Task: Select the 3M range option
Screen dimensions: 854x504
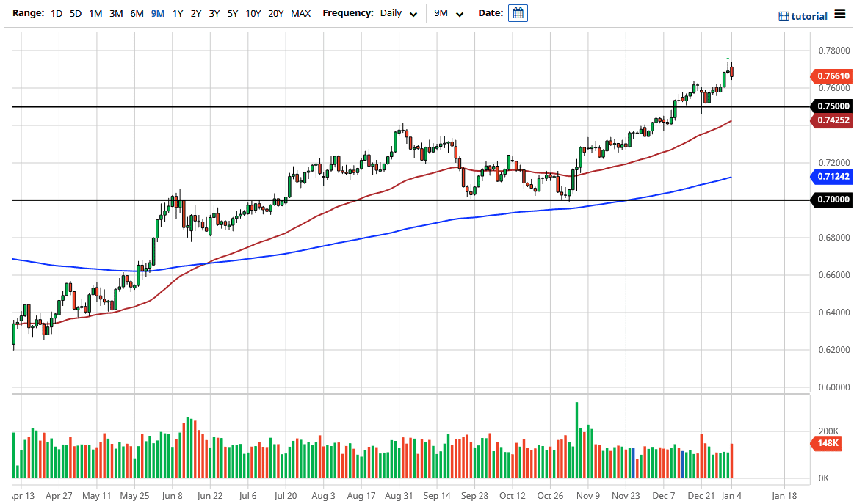Action: click(115, 13)
